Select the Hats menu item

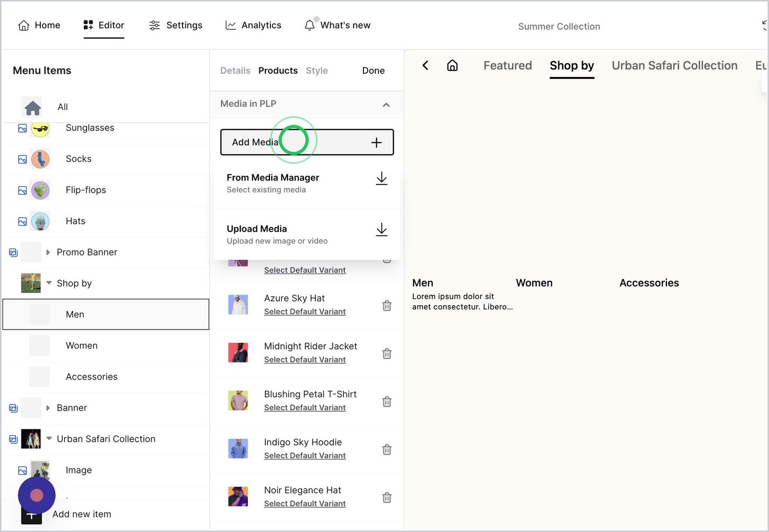(x=106, y=221)
